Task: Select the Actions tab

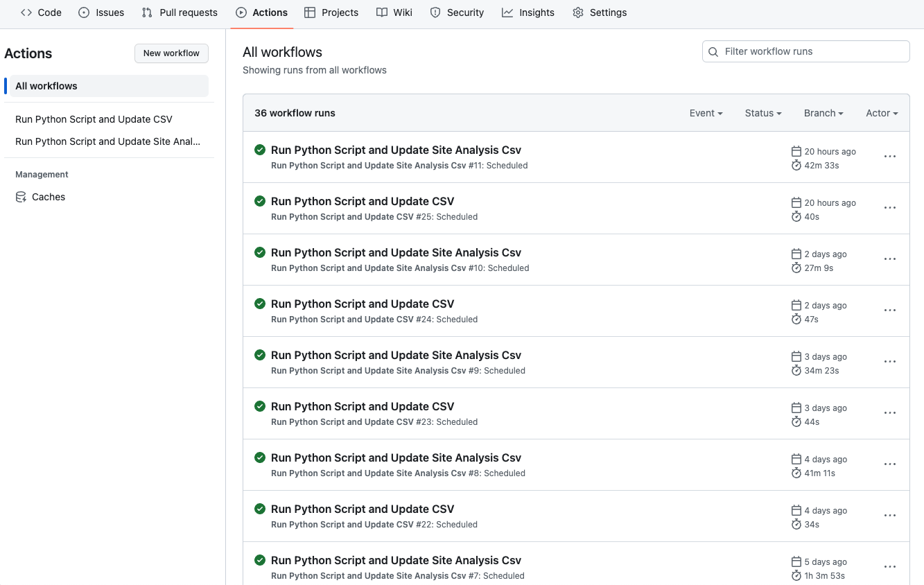Action: coord(261,12)
